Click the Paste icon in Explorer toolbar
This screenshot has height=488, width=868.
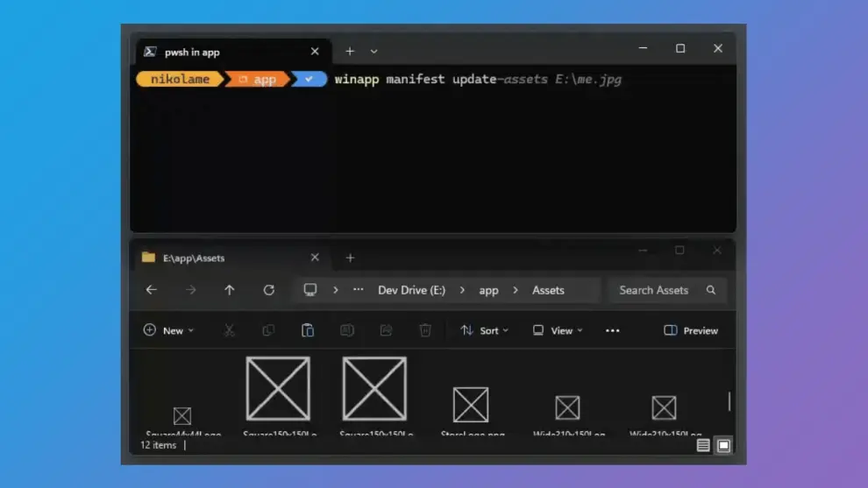308,330
